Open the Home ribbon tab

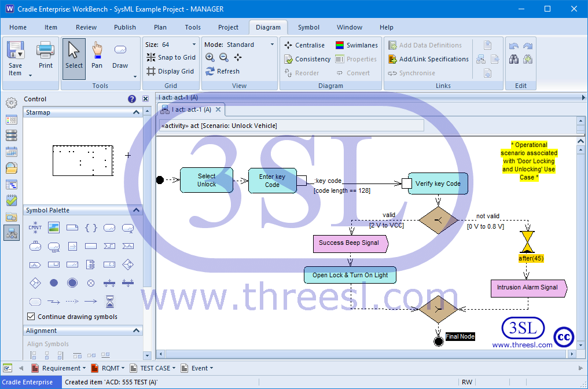pyautogui.click(x=18, y=27)
